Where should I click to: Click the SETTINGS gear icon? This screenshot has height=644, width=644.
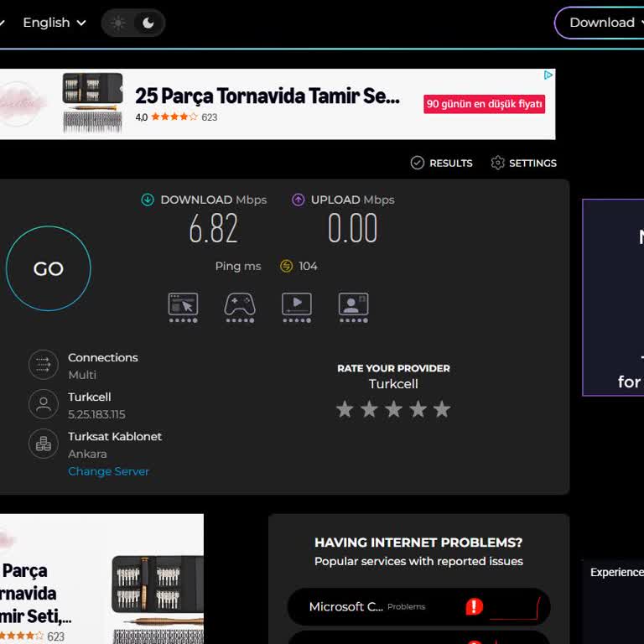click(x=497, y=163)
